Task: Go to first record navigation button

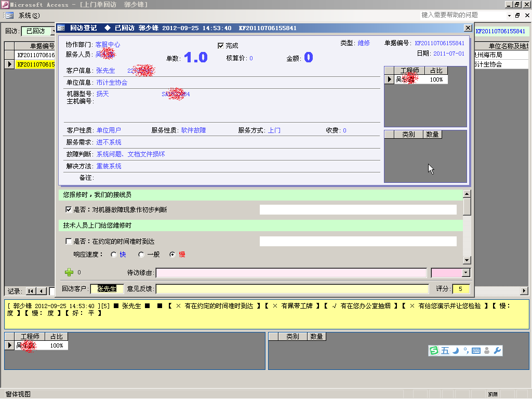Action: [31, 291]
